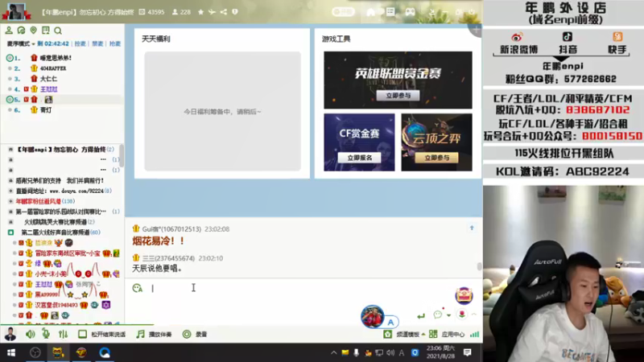This screenshot has height=362, width=644.
Task: Open the YY tiger app in taskbar
Action: pyautogui.click(x=58, y=352)
